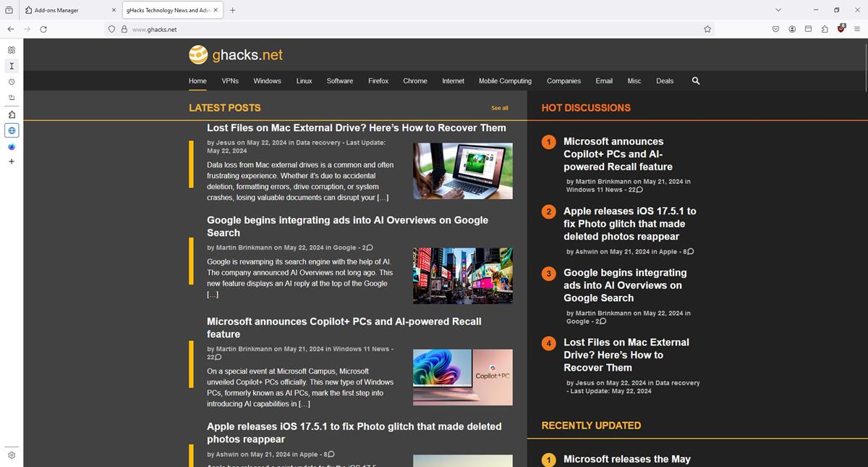This screenshot has width=868, height=467.
Task: Open hot discussion 1 about Copilot+ PCs
Action: pos(618,153)
